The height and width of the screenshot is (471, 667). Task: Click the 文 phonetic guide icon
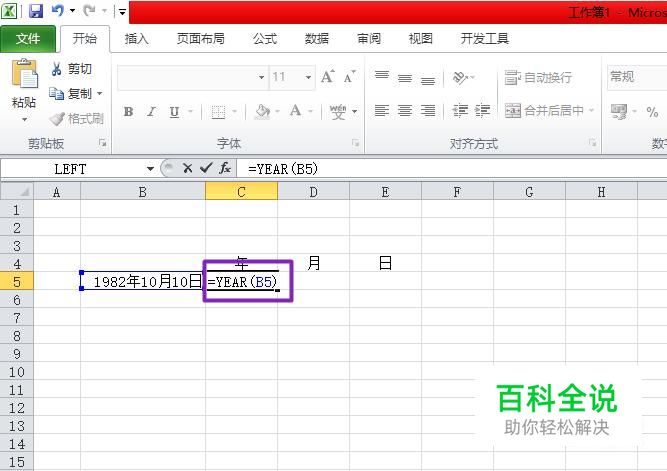[338, 112]
